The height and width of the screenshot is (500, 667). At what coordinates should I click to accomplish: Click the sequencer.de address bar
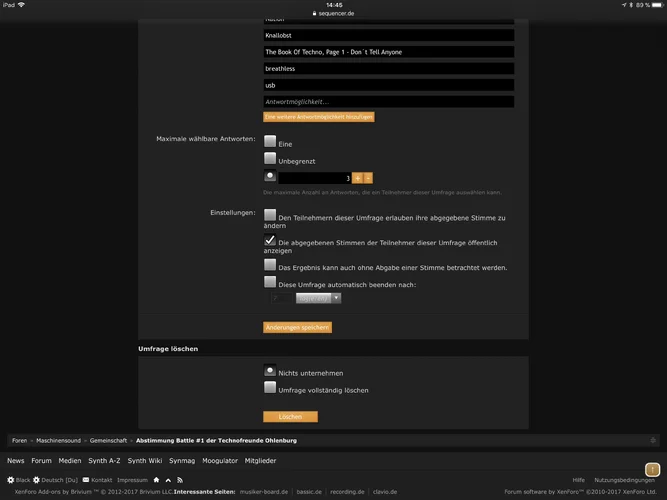(x=334, y=13)
